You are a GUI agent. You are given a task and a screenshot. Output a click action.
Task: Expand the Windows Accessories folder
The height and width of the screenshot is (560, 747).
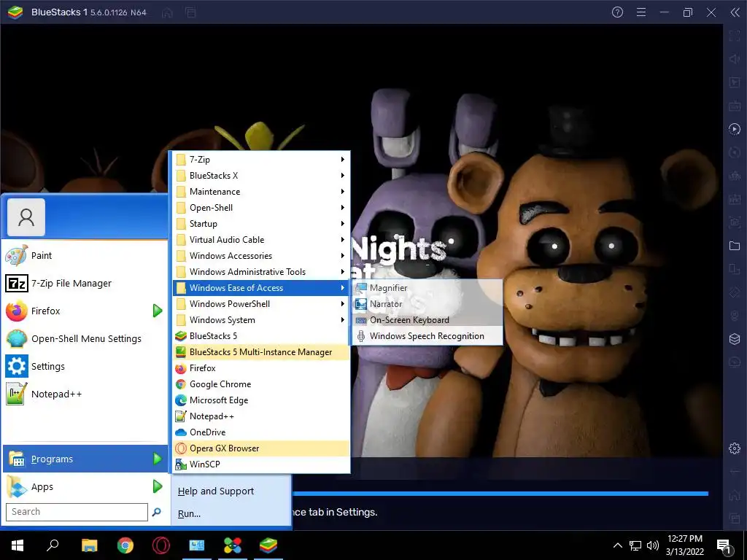pyautogui.click(x=261, y=256)
